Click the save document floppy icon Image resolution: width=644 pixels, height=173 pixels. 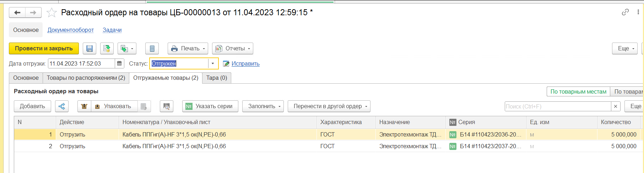coord(90,49)
